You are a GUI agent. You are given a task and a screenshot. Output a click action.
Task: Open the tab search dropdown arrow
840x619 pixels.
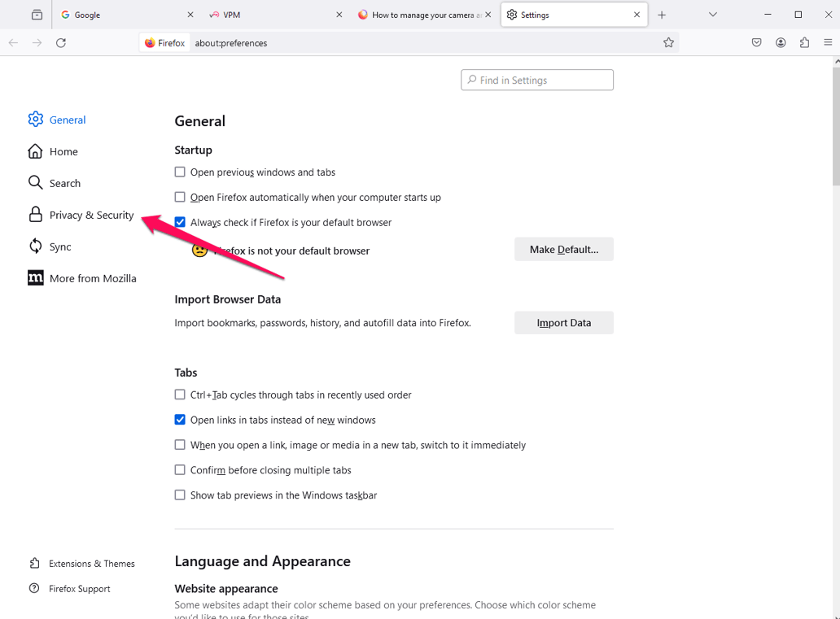pos(713,14)
